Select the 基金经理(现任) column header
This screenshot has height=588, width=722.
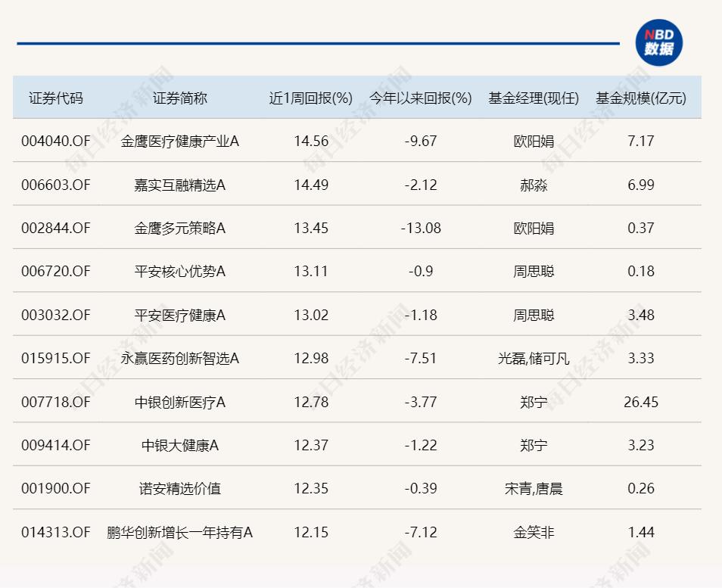coord(534,98)
